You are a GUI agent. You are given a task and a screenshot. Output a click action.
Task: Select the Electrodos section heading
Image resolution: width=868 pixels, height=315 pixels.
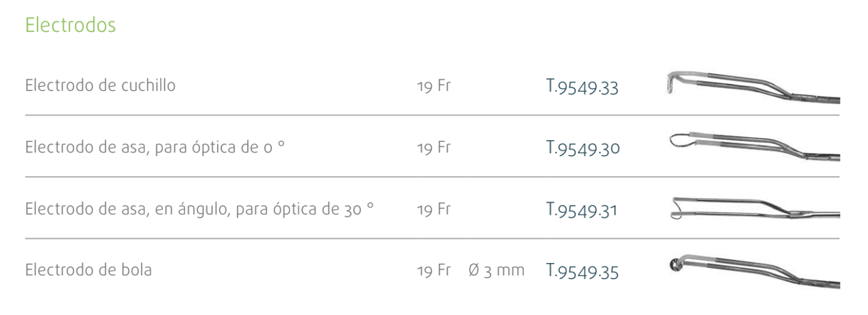point(72,24)
